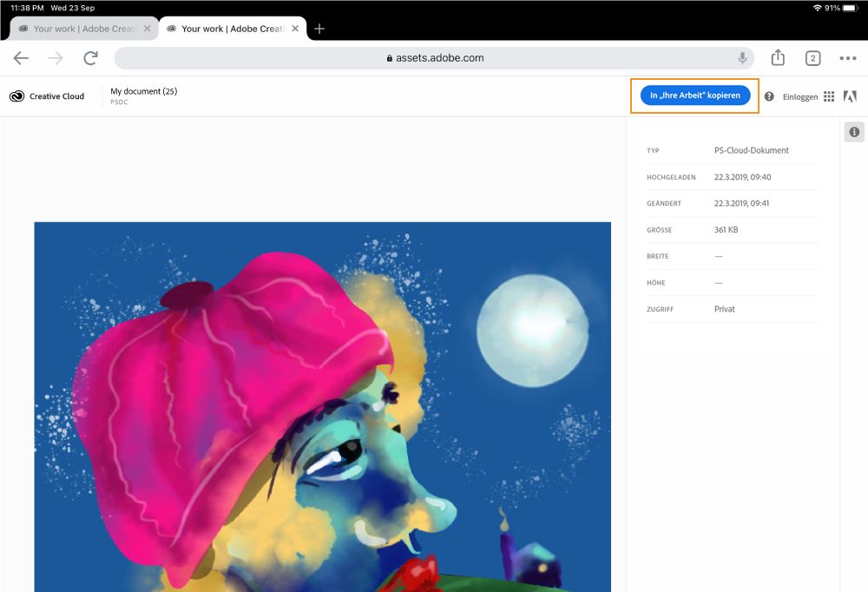Viewport: 868px width, 592px height.
Task: Tap the Wed 23 Sep date in status bar
Action: (73, 8)
